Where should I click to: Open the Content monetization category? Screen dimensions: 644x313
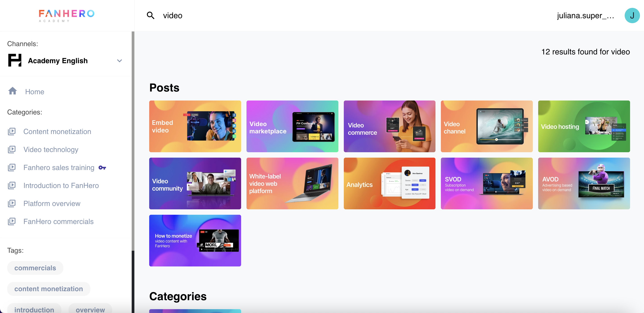(x=57, y=132)
